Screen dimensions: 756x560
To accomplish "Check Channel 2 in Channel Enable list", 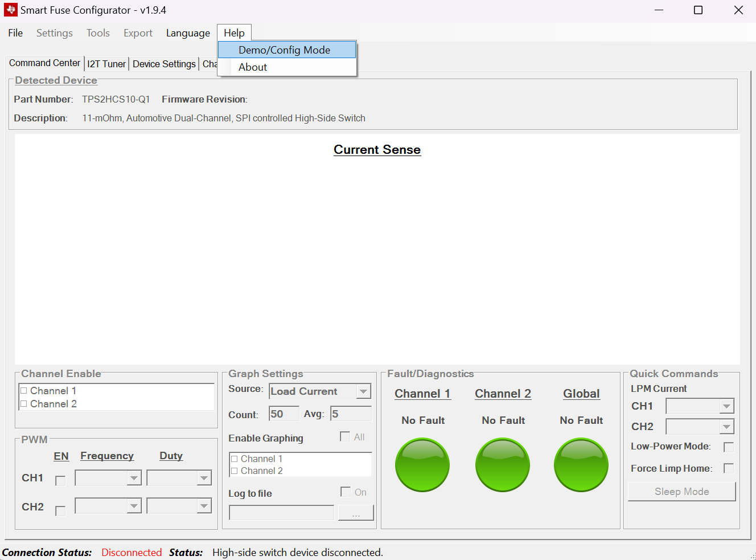I will 24,404.
